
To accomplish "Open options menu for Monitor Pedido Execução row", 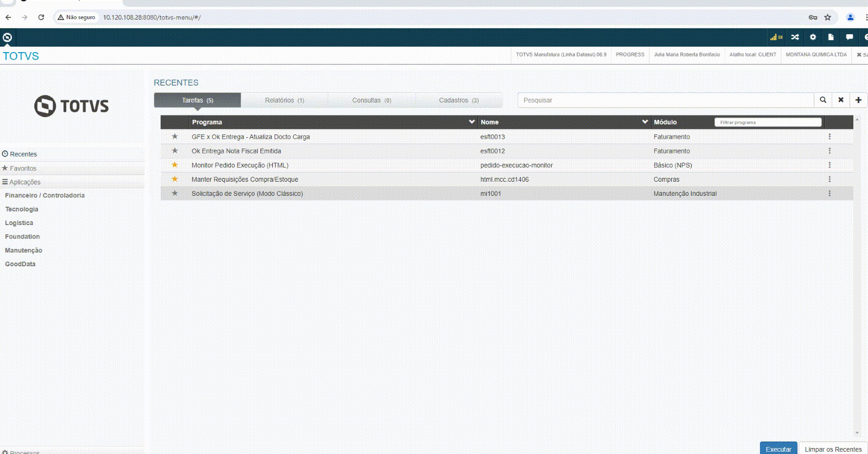I will (829, 165).
